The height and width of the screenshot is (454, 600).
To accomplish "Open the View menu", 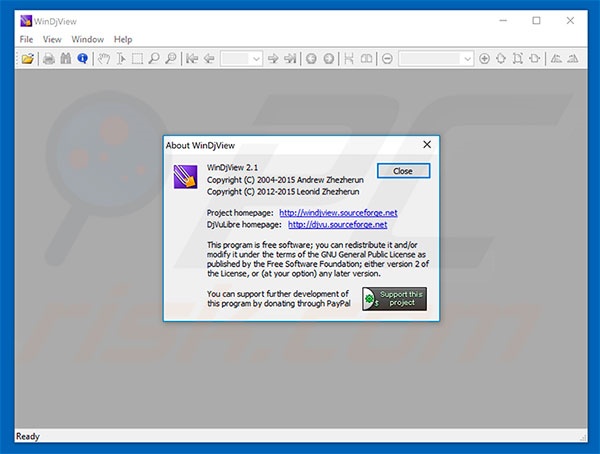I will pos(52,39).
